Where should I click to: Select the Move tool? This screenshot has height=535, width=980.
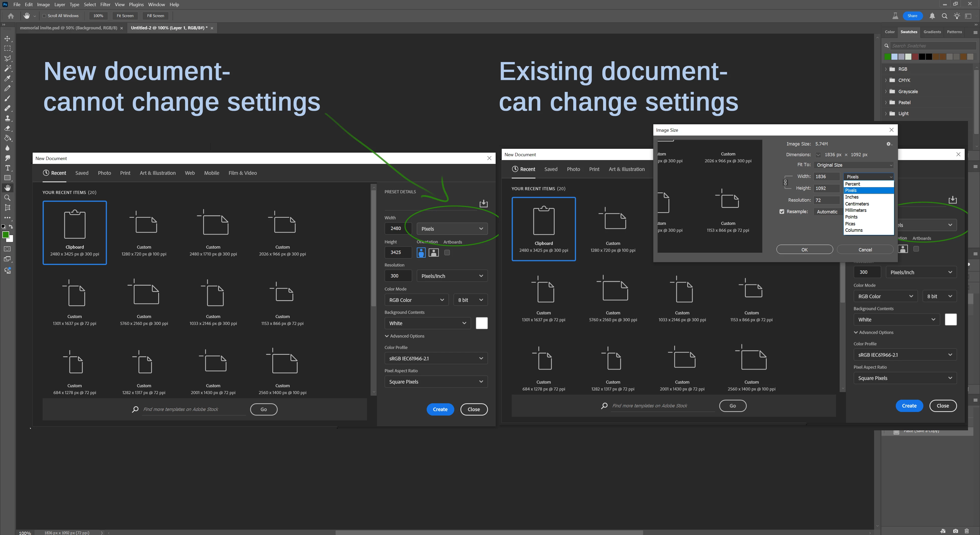7,39
